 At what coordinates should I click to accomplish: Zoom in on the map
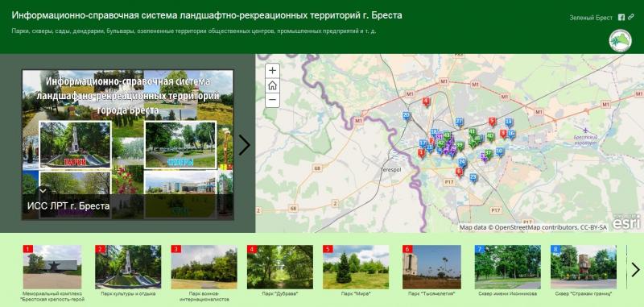pos(272,71)
